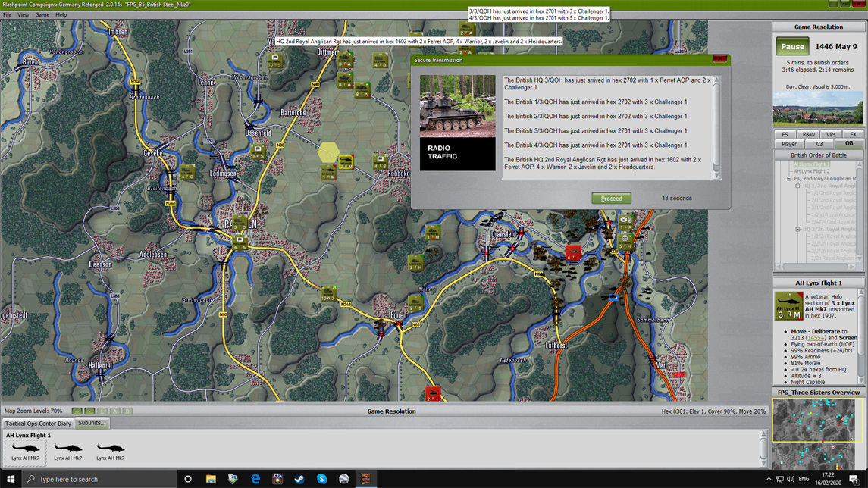Open Skype from taskbar
868x488 pixels.
(x=321, y=479)
